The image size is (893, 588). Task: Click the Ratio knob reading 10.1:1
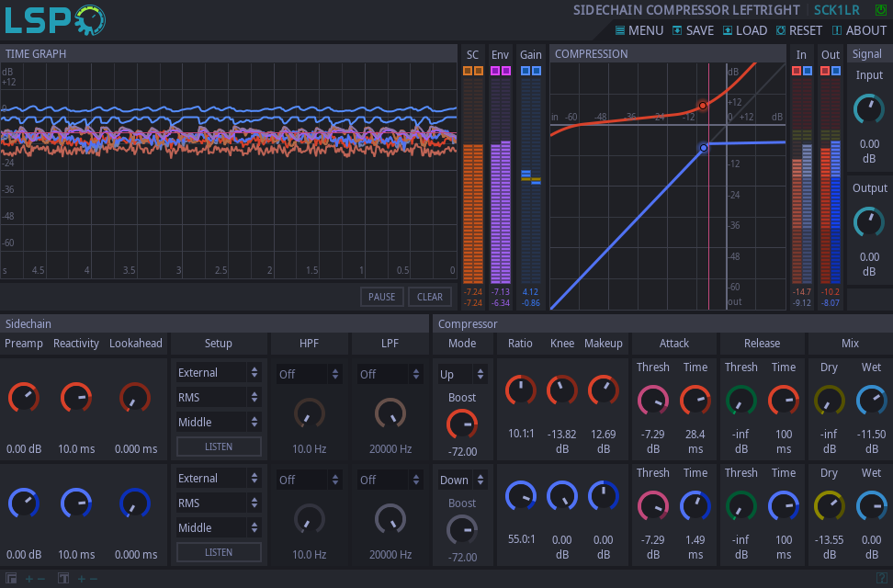tap(521, 390)
